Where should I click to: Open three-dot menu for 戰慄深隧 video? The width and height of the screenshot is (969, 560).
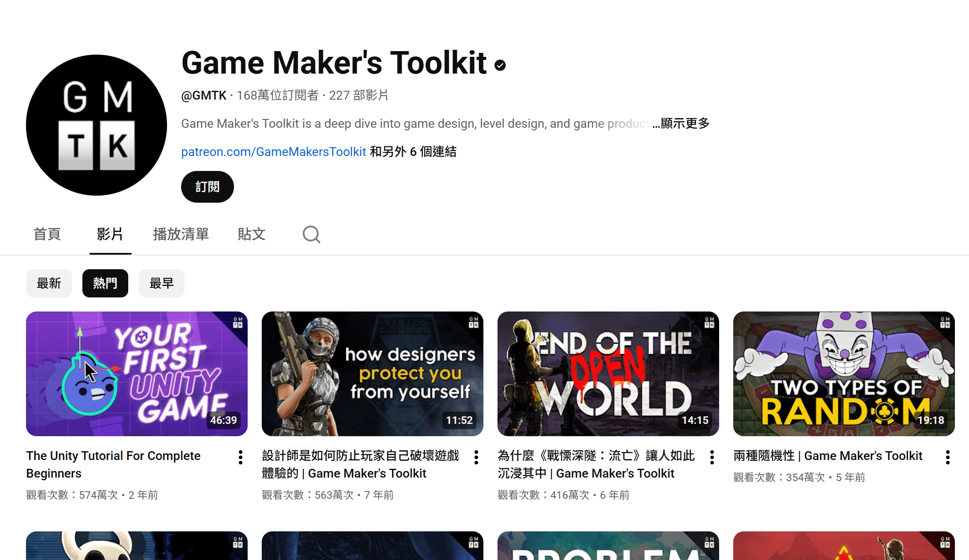[712, 457]
